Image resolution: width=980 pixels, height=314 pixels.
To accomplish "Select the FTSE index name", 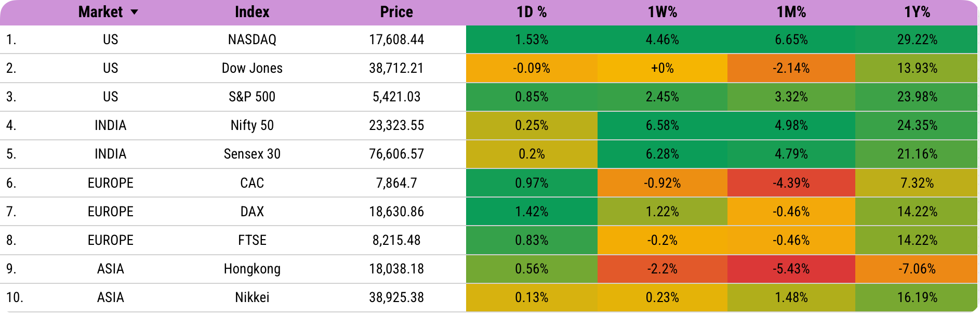I will [x=252, y=240].
